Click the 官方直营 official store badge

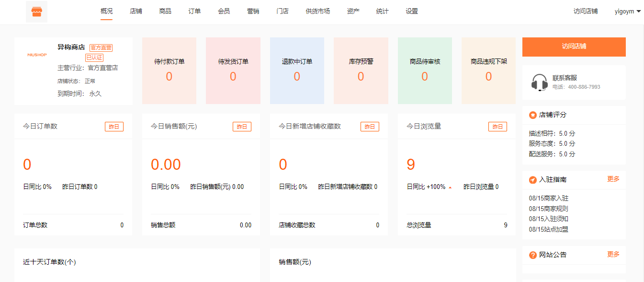pyautogui.click(x=102, y=47)
